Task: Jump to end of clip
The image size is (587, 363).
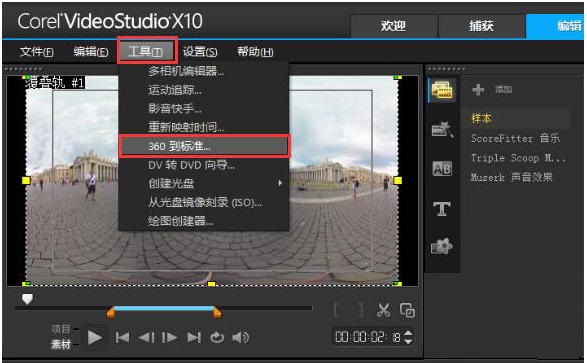Action: (194, 338)
